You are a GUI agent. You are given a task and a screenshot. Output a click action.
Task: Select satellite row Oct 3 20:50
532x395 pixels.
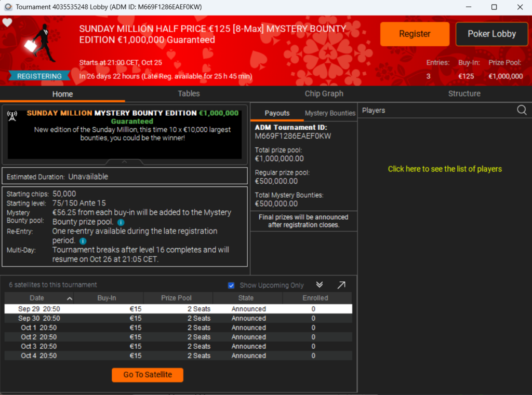point(178,347)
